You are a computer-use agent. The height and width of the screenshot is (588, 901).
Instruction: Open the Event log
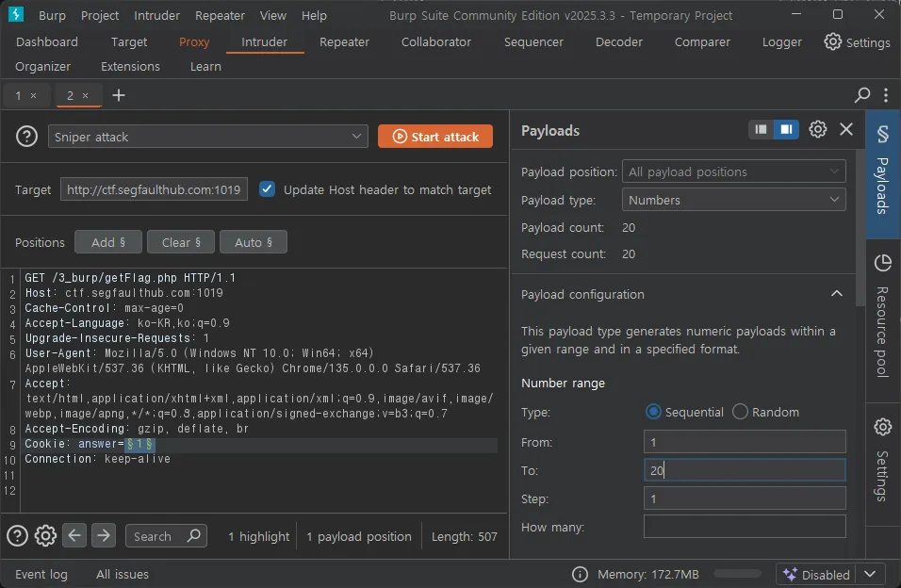coord(41,574)
